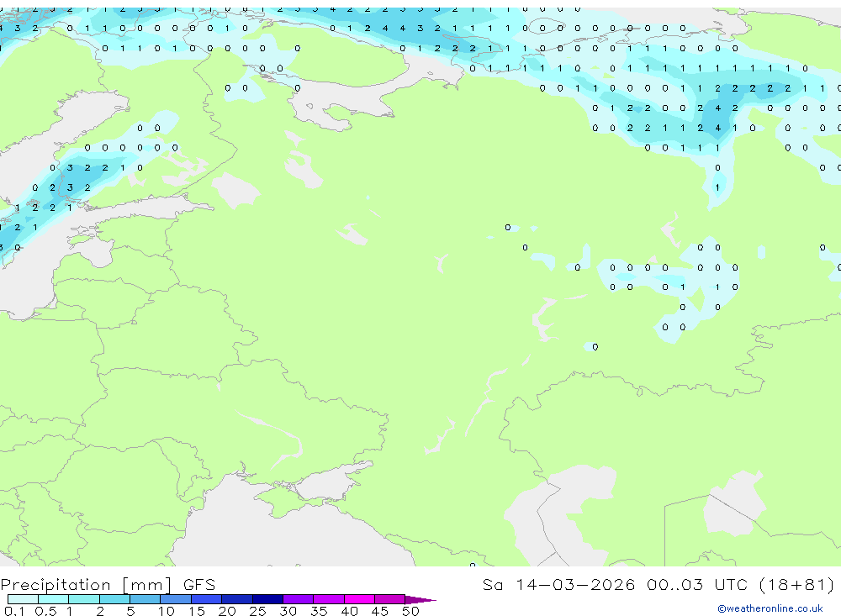
Task: Click the '15' legend scale label
Action: tap(197, 611)
